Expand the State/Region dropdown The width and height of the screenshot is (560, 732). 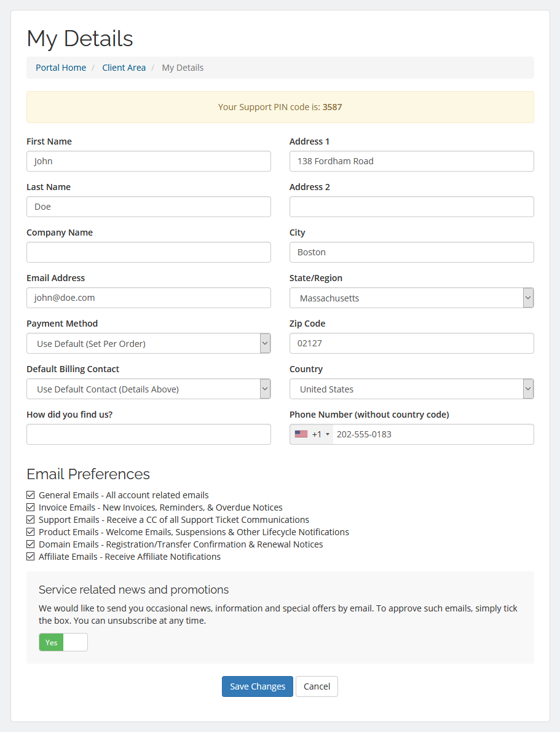[527, 298]
